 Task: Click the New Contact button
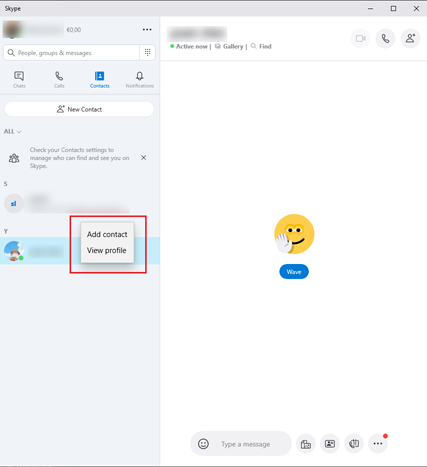tap(79, 109)
